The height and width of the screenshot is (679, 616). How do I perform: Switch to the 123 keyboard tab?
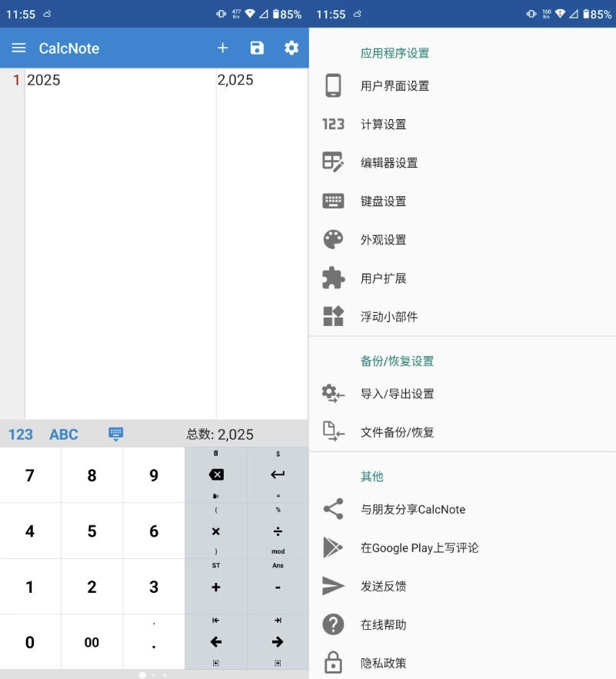[x=21, y=434]
